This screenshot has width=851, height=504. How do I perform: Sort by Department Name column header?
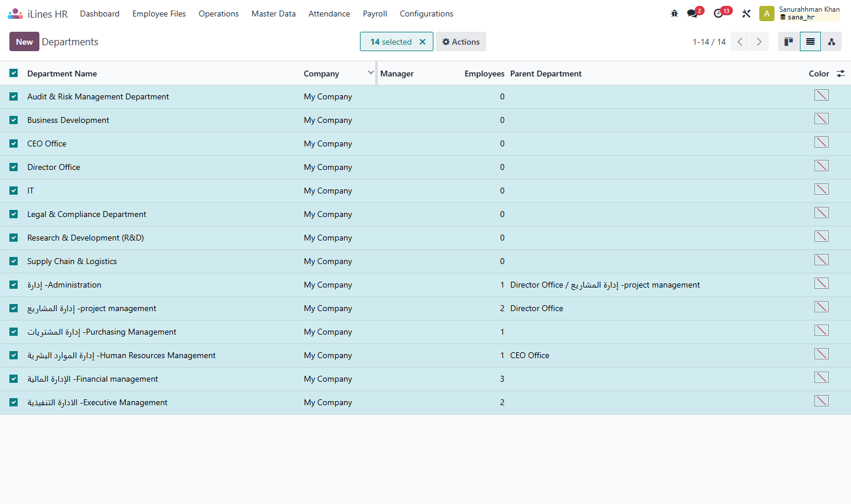[x=62, y=74]
